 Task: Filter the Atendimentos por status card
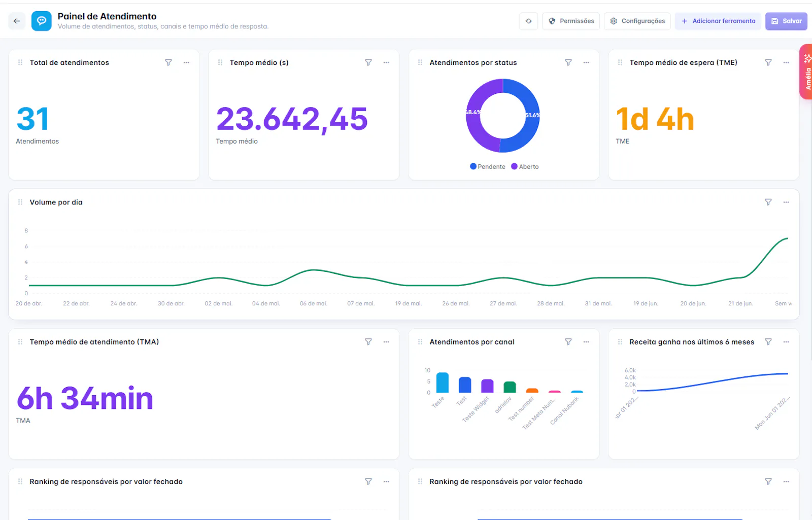coord(568,62)
